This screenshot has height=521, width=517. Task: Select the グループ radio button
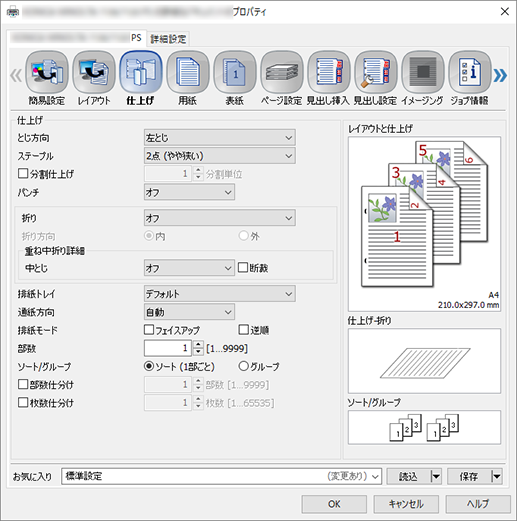coord(244,366)
